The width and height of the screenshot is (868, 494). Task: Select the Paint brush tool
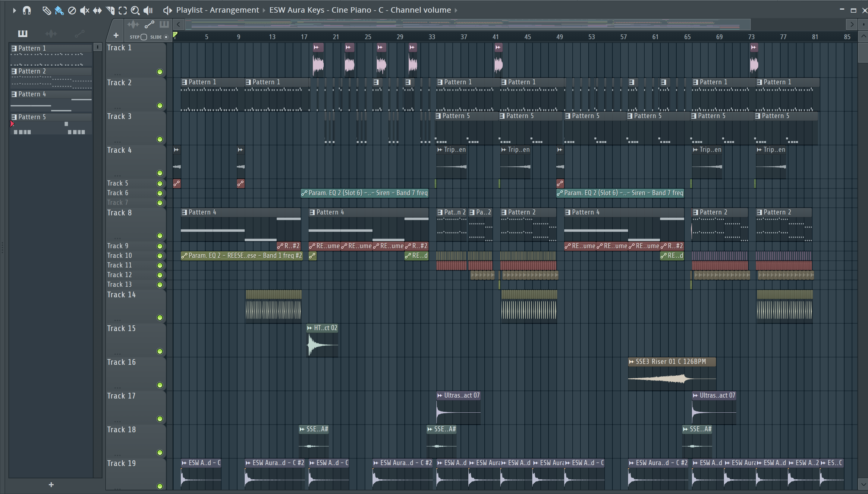click(59, 10)
